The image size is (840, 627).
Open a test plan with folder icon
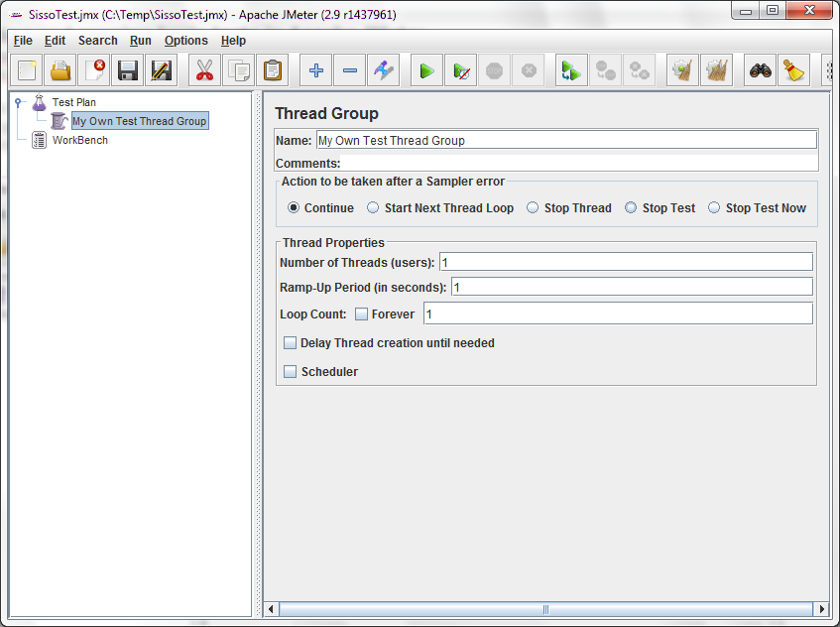point(60,70)
